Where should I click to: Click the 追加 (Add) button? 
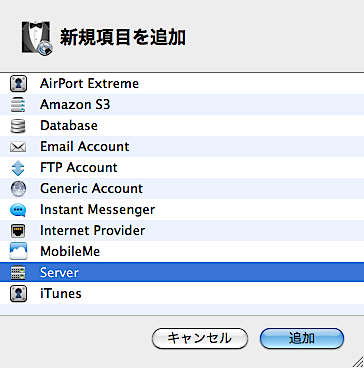tap(302, 339)
